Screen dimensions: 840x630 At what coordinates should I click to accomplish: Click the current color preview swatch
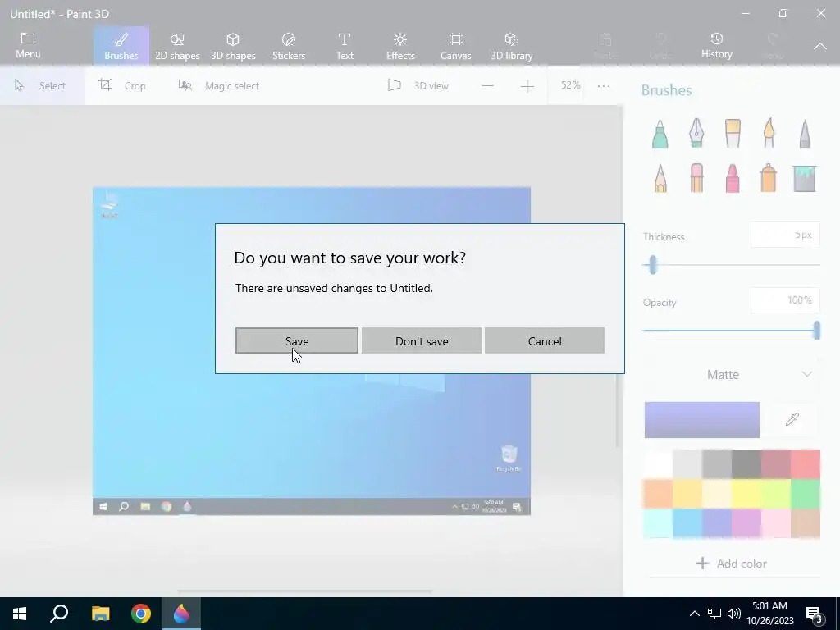pos(702,419)
